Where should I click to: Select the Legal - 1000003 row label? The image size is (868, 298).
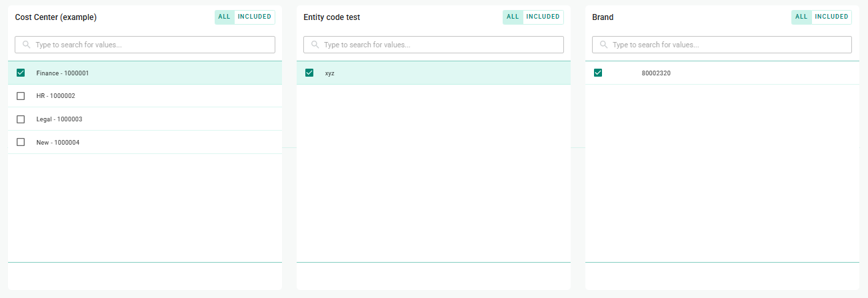(59, 119)
